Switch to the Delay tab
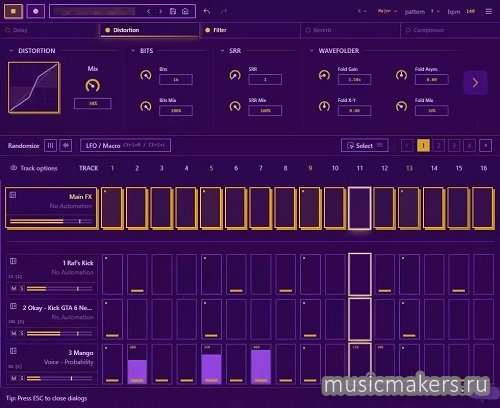This screenshot has width=500, height=408. coord(50,30)
